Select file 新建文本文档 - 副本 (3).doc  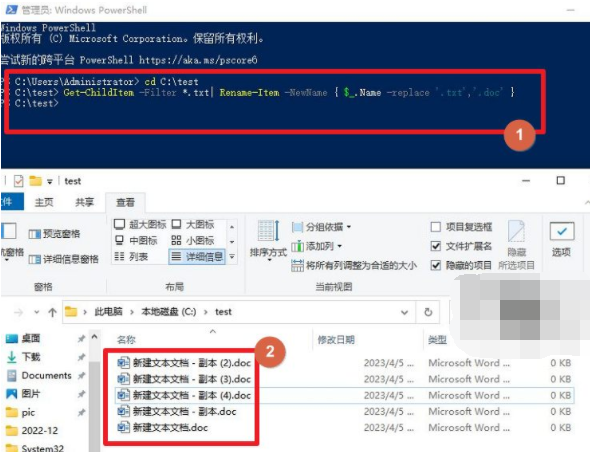(184, 379)
